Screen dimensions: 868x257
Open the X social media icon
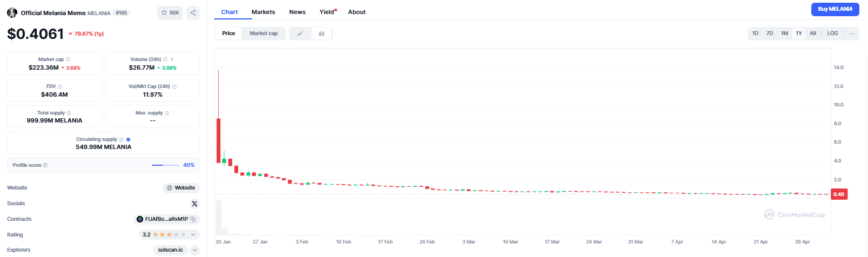coord(194,204)
